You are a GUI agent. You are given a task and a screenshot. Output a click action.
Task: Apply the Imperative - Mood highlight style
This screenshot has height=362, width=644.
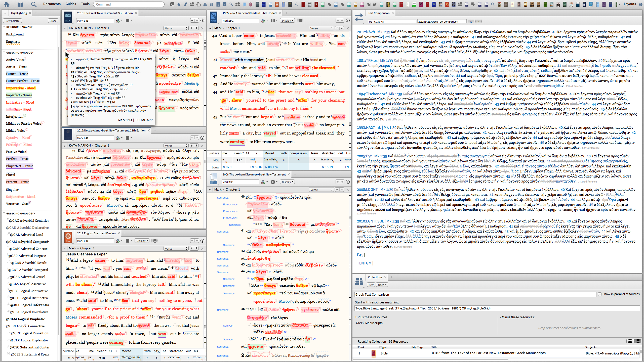[x=21, y=88]
